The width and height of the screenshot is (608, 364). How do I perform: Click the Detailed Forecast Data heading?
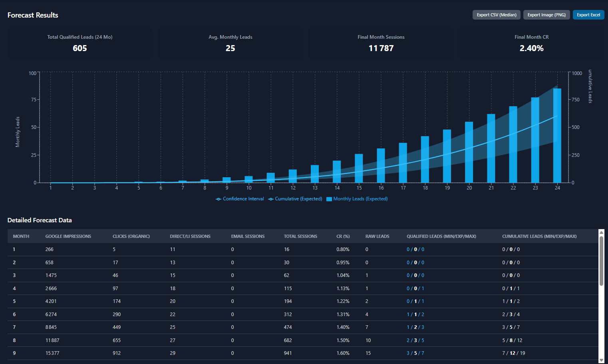coord(40,220)
